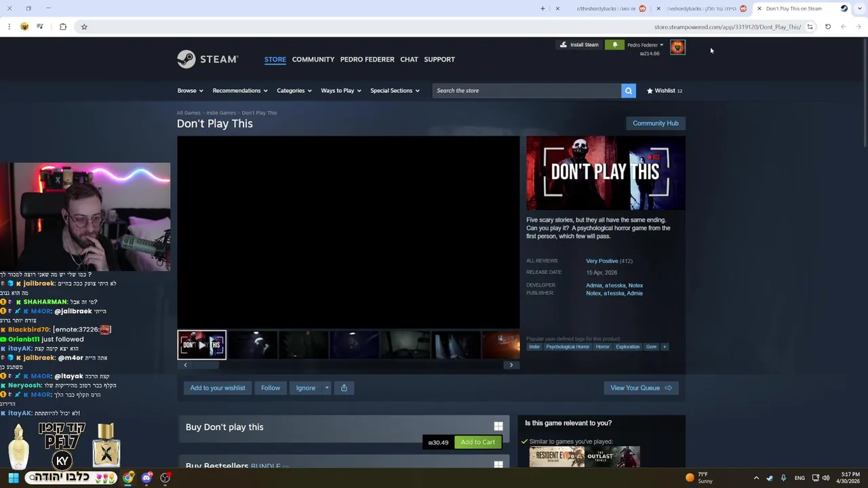The height and width of the screenshot is (488, 868).
Task: Expand the Special Sections dropdown
Action: (x=395, y=90)
